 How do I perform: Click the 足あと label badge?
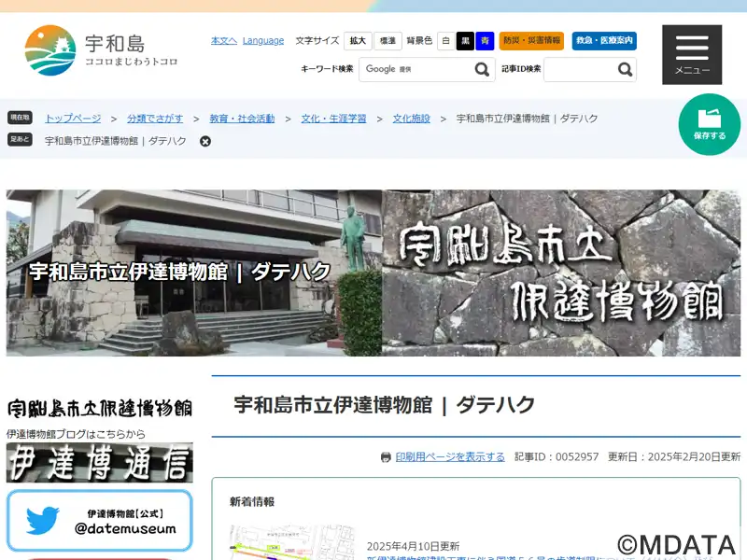[20, 139]
